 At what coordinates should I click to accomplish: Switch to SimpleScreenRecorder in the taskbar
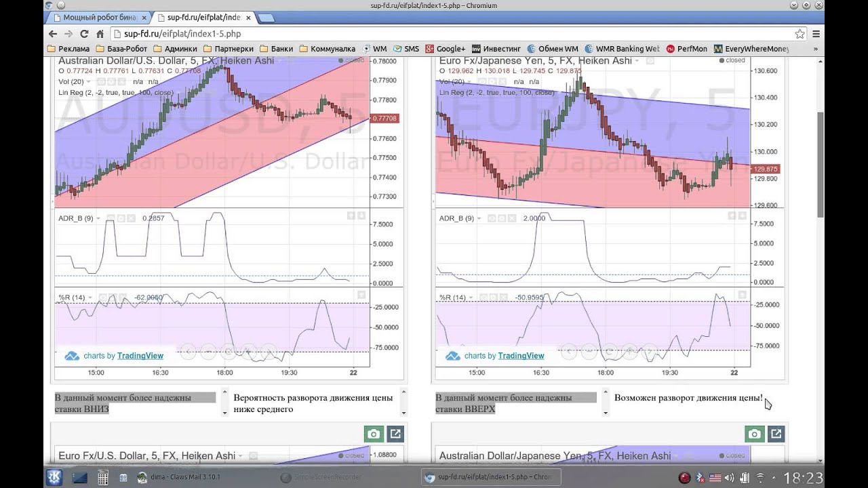[x=321, y=477]
